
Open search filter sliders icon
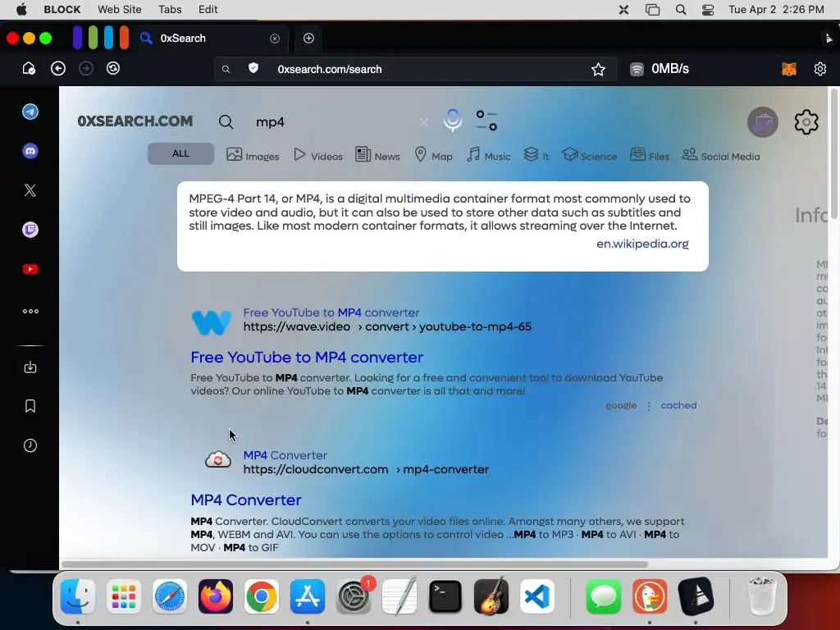point(486,121)
